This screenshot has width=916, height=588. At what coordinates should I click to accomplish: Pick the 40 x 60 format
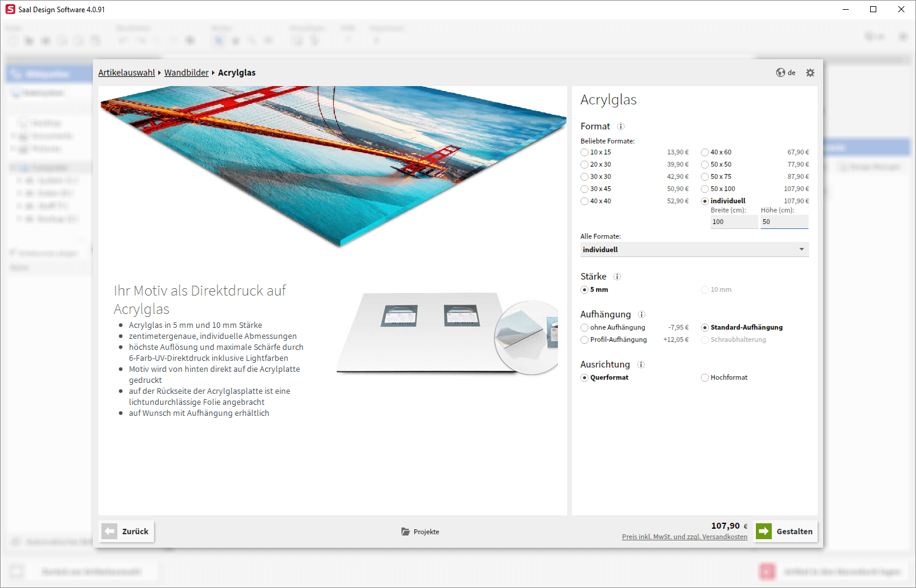coord(705,153)
